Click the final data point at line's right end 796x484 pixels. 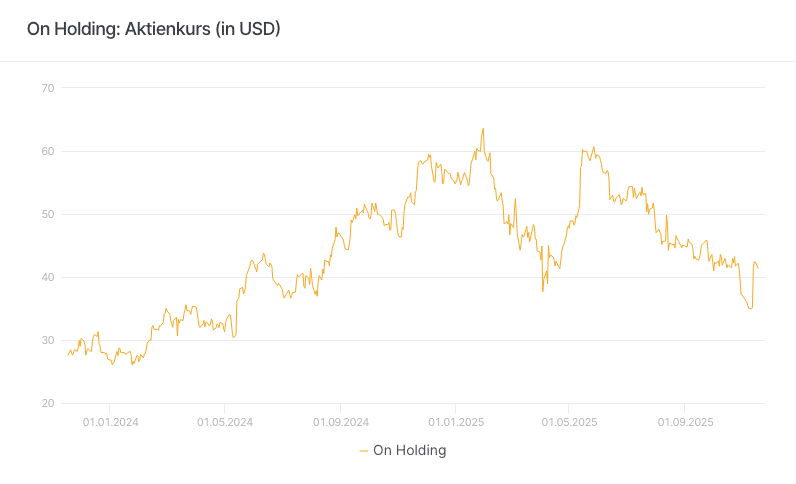click(758, 268)
